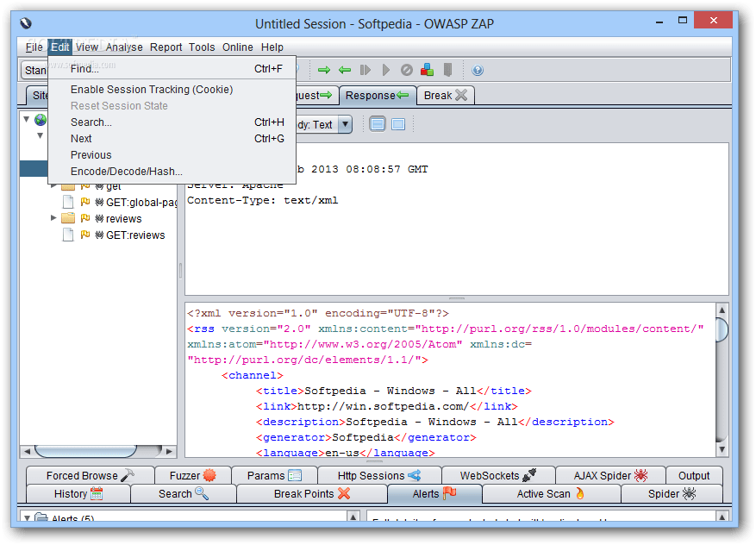Click the green left arrow toolbar icon
The image size is (756, 545).
tap(344, 71)
